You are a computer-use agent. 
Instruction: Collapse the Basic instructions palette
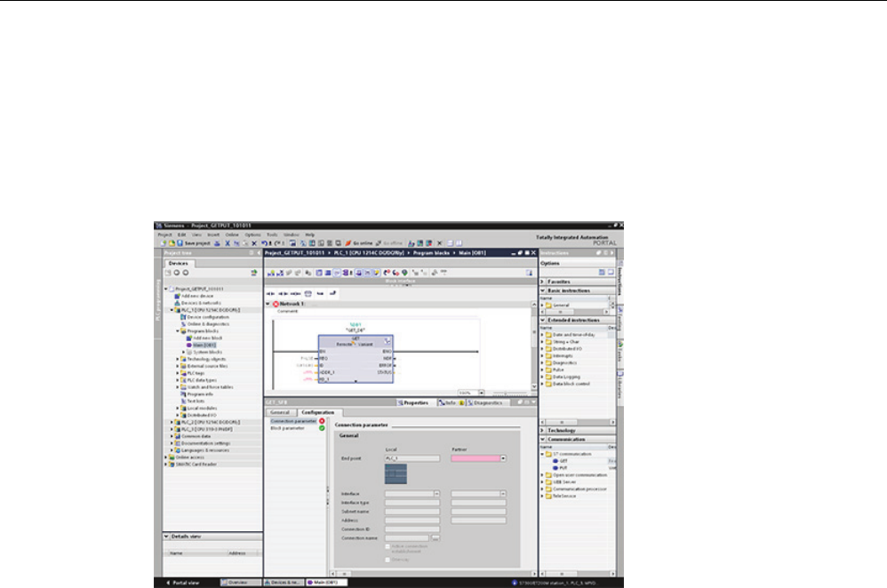click(542, 290)
